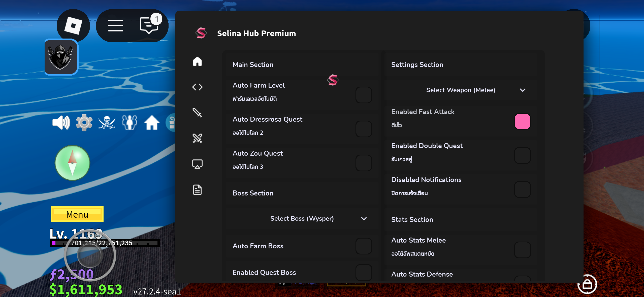Toggle Enabled Double Quest checkbox
The width and height of the screenshot is (644, 297).
coord(522,155)
